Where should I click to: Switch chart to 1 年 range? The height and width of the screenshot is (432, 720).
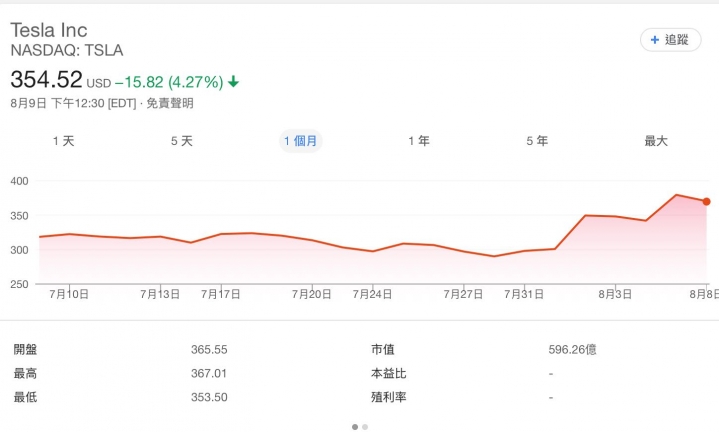[x=419, y=141]
